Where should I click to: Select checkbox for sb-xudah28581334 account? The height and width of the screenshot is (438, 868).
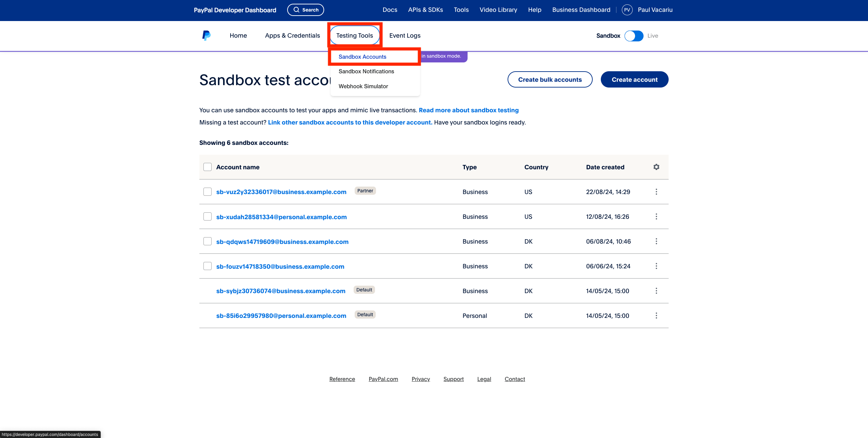(208, 216)
